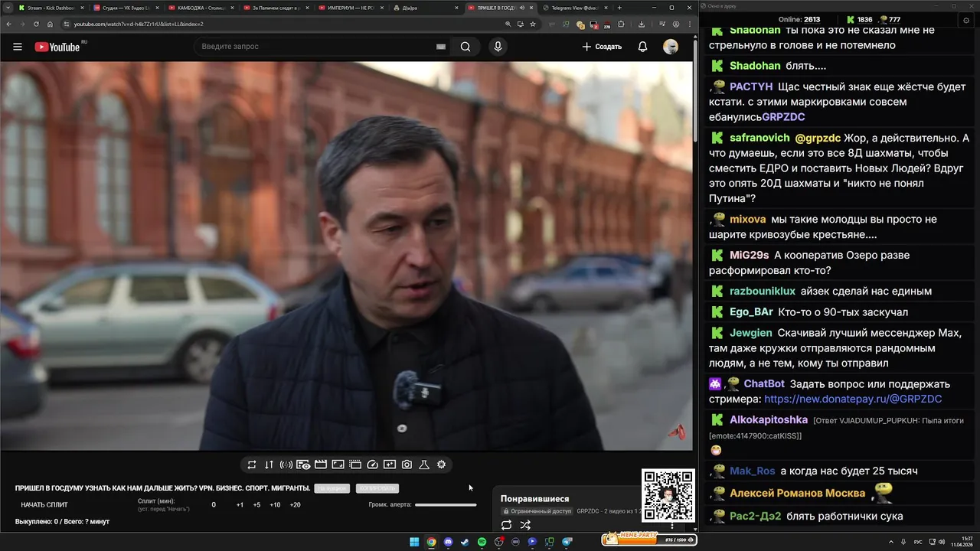The image size is (980, 551).
Task: Click the @grpzdc mention in chat
Action: click(x=818, y=138)
